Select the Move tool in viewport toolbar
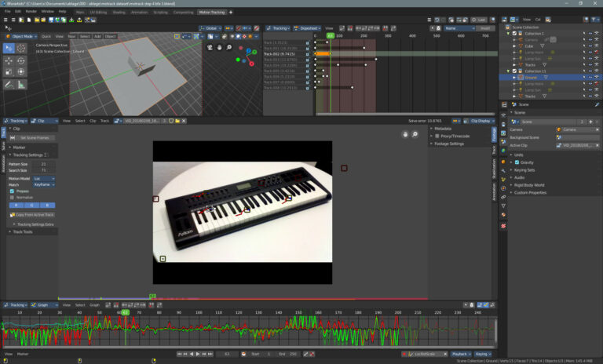The width and height of the screenshot is (603, 364). tap(9, 60)
